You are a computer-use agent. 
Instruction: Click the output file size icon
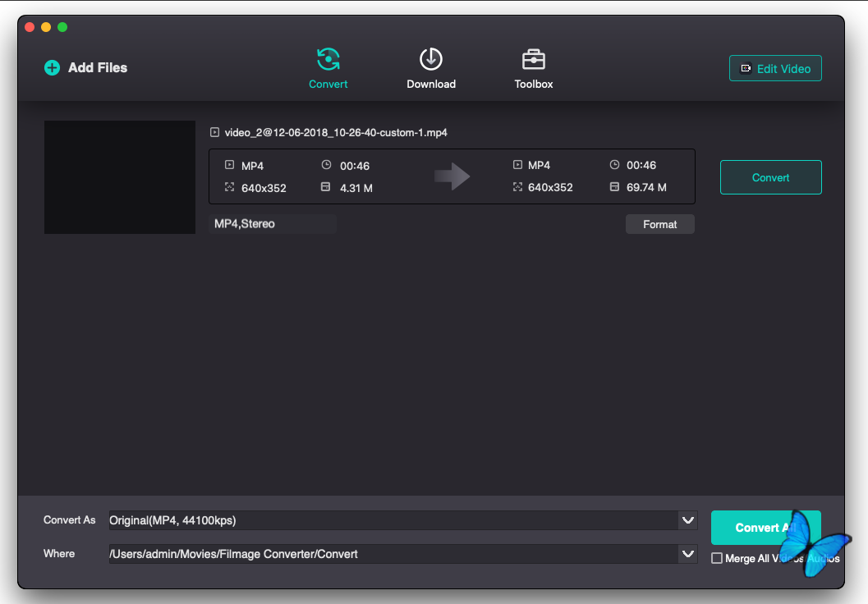point(614,187)
